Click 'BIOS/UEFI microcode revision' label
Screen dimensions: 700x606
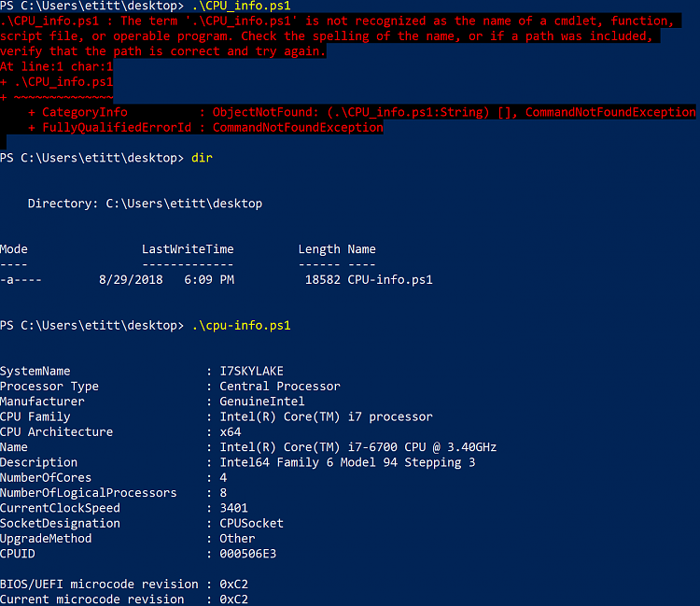[99, 585]
